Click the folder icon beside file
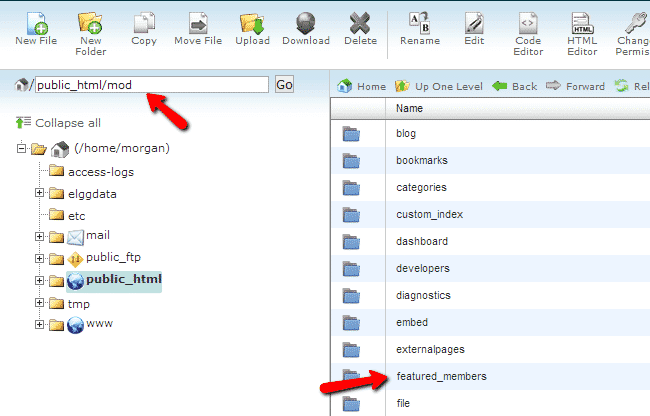 (351, 403)
